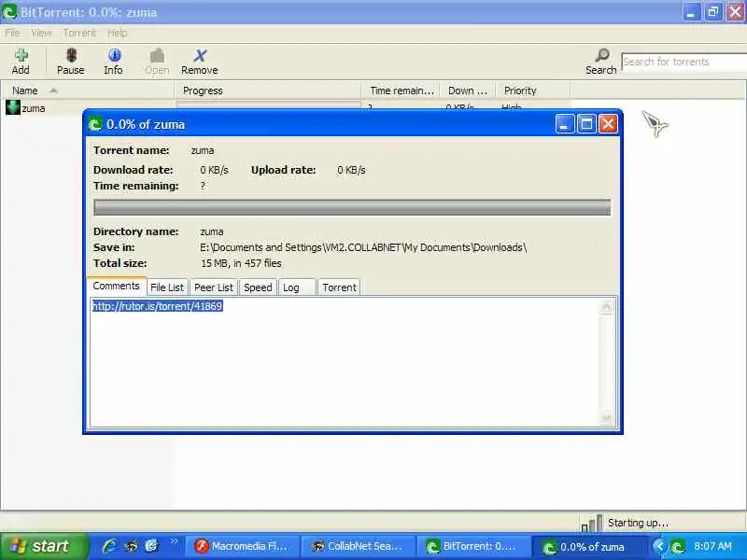Click the '0.0% of zuma' taskbar button
Screen dimensions: 747x560
589,547
